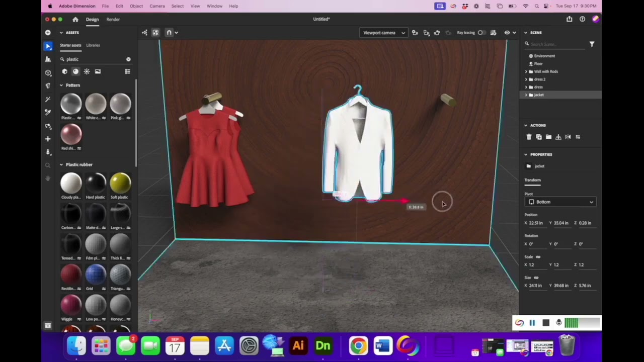The height and width of the screenshot is (362, 644).
Task: Select the Dolly camera tool
Action: [48, 152]
